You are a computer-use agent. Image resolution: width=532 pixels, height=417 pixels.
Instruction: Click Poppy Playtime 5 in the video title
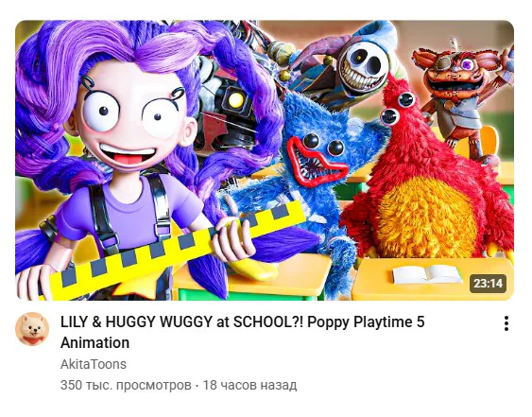tap(366, 321)
